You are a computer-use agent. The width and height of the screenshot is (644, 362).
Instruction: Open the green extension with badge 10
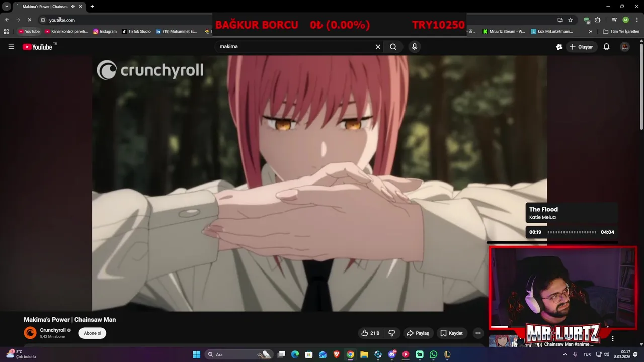587,20
